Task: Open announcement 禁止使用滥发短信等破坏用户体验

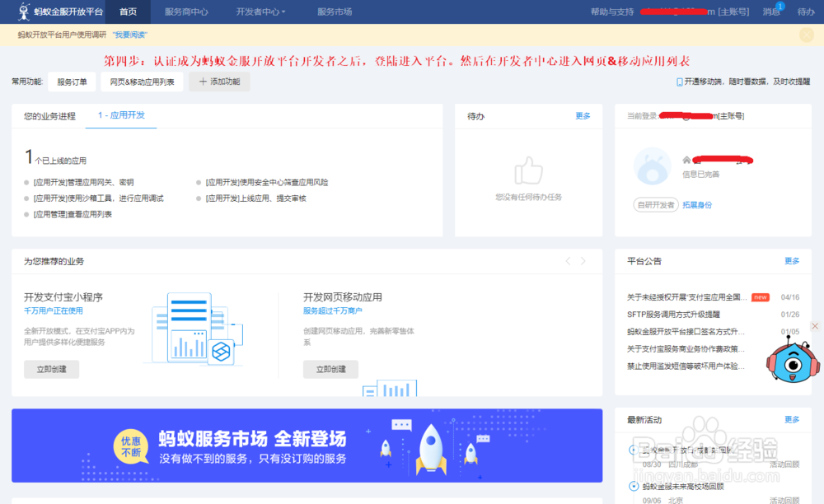Action: click(686, 366)
